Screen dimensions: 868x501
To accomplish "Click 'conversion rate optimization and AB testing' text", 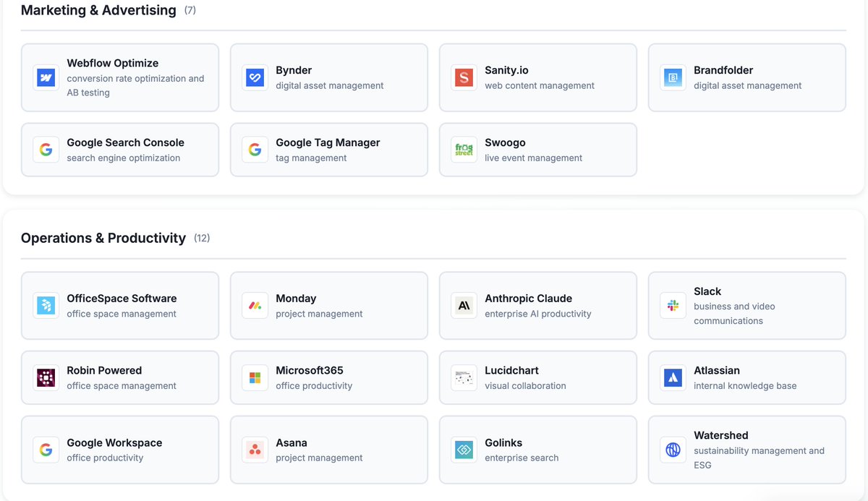I will point(135,85).
